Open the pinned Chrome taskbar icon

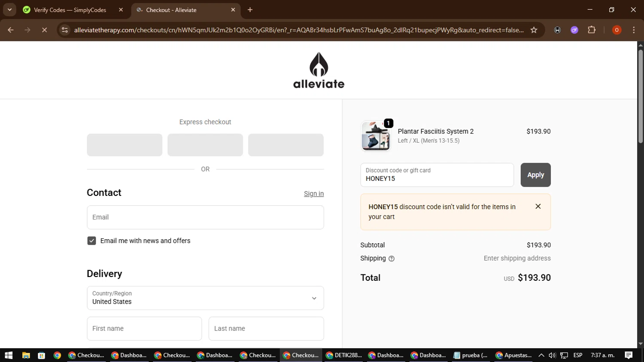[x=57, y=355]
